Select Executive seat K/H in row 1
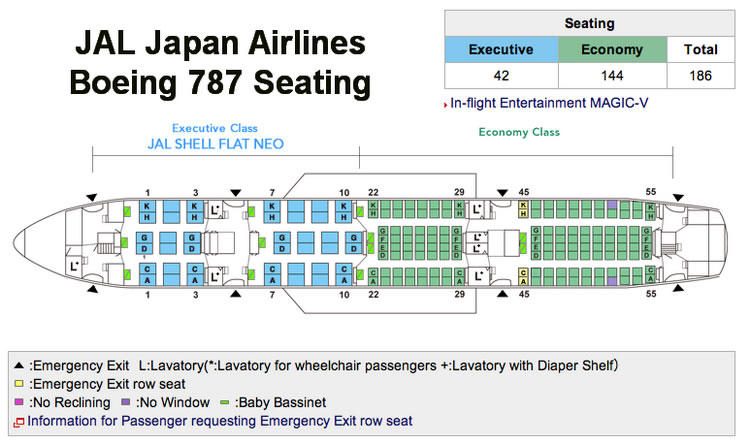 pos(147,211)
